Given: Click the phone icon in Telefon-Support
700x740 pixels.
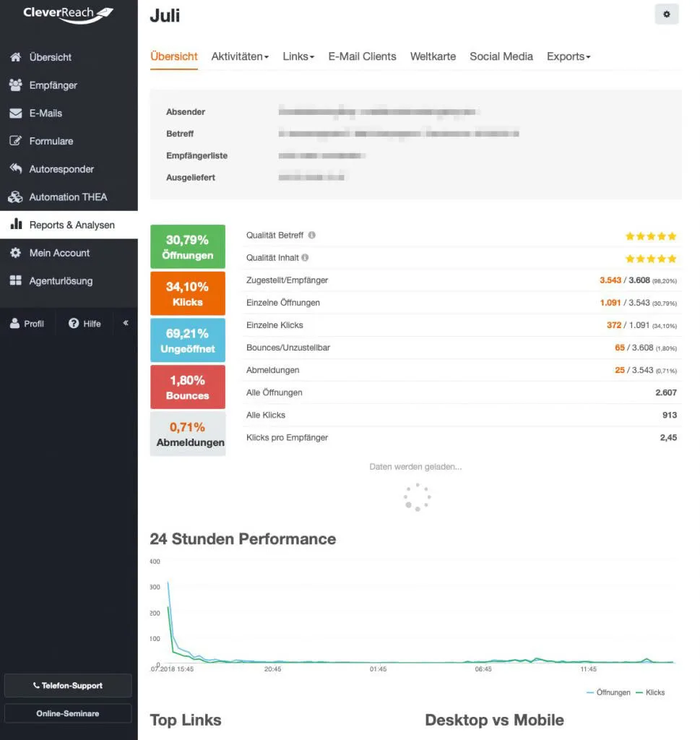Looking at the screenshot, I should [36, 685].
